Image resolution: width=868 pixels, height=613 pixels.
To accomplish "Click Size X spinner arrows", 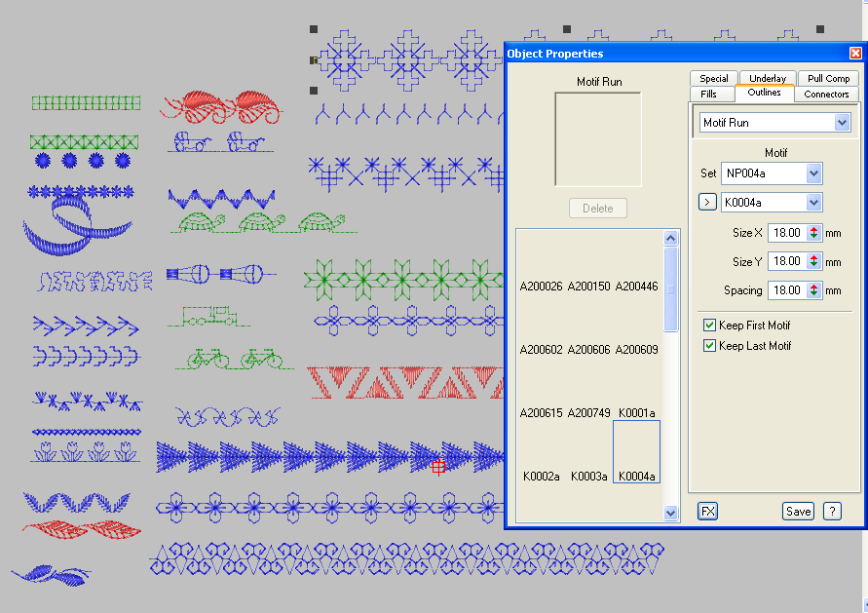I will (x=814, y=233).
